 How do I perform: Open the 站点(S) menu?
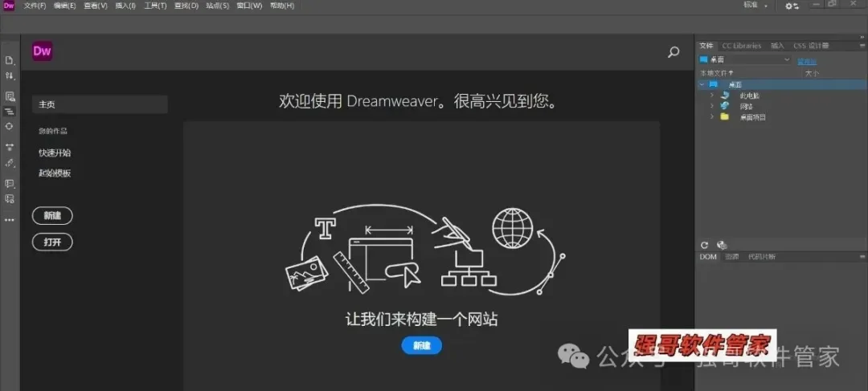click(x=218, y=6)
